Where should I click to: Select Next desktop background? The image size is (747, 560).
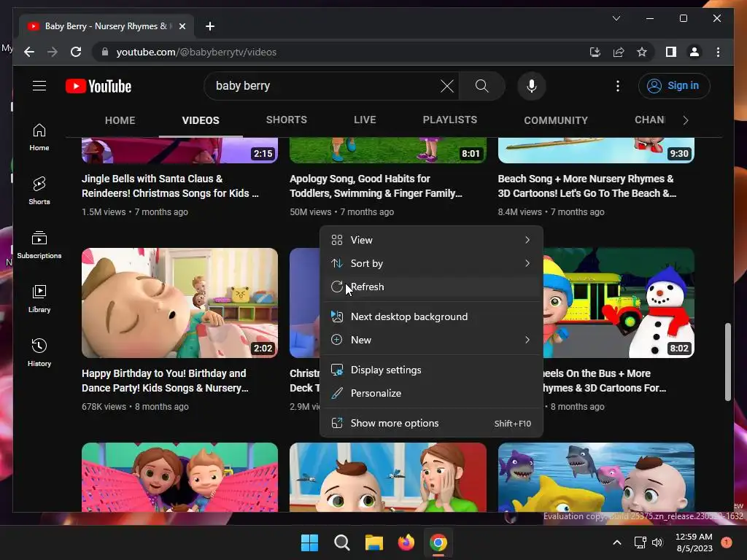point(431,316)
